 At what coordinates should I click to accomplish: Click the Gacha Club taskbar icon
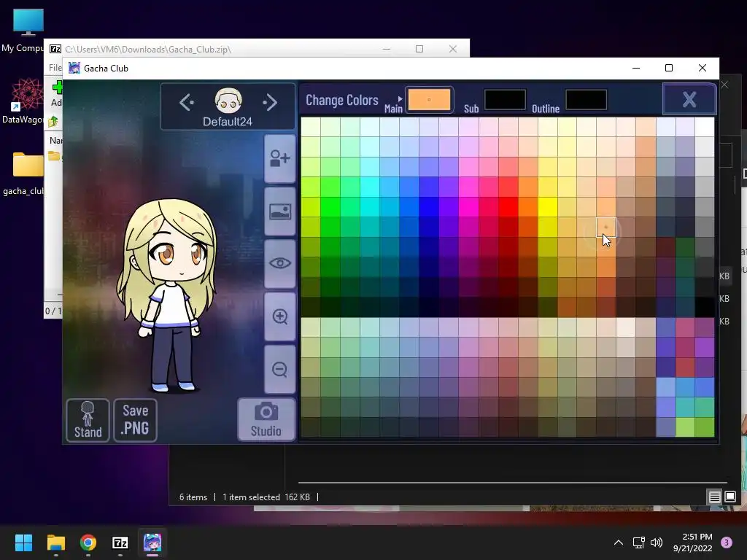coord(152,542)
